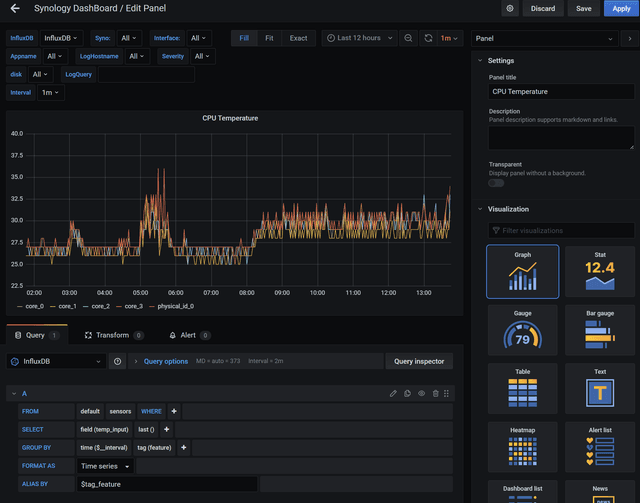This screenshot has height=503, width=640.
Task: Toggle the Transparent panel switch
Action: click(496, 183)
